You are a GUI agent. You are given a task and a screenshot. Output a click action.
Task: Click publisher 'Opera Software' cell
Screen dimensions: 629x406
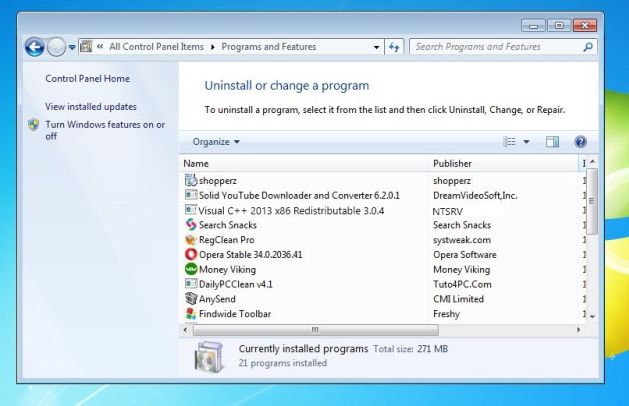(465, 255)
